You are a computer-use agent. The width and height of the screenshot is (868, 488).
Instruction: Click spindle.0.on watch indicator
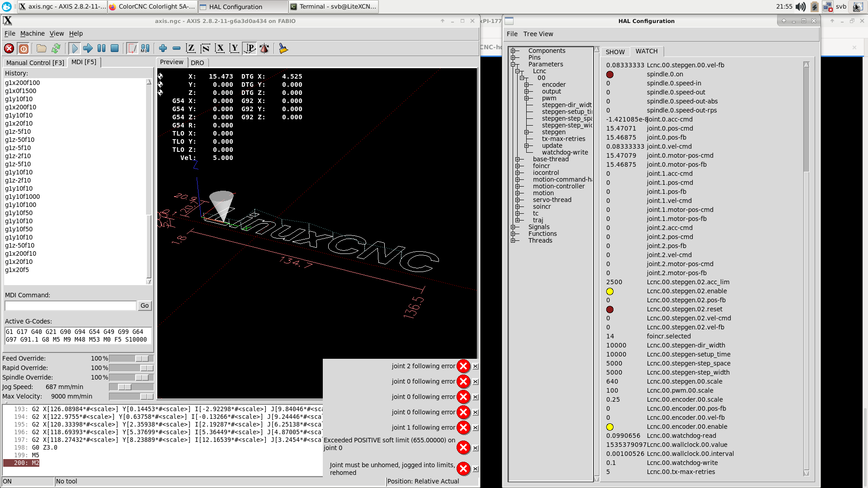610,75
